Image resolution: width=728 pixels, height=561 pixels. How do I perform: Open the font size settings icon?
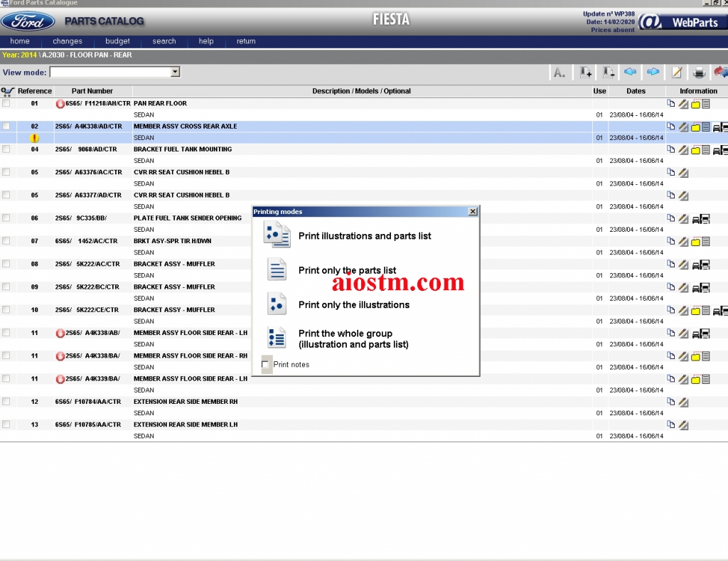560,72
